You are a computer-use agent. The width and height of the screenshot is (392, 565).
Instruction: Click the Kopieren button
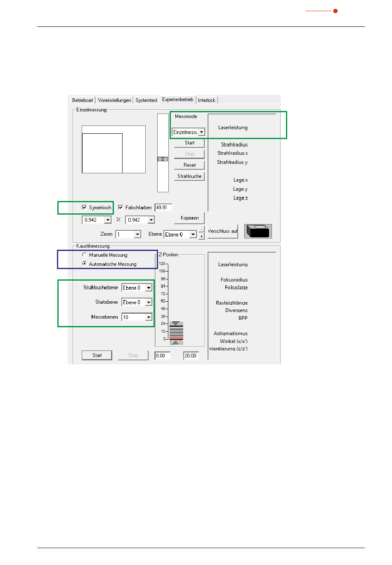189,218
